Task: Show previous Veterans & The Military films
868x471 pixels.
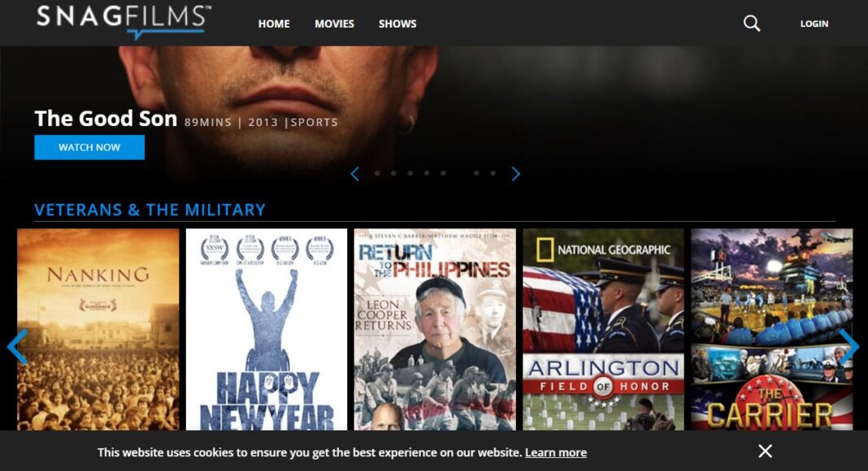Action: tap(17, 347)
